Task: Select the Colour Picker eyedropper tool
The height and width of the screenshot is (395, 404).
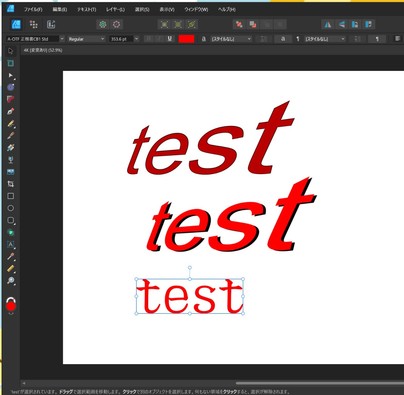Action: click(11, 257)
